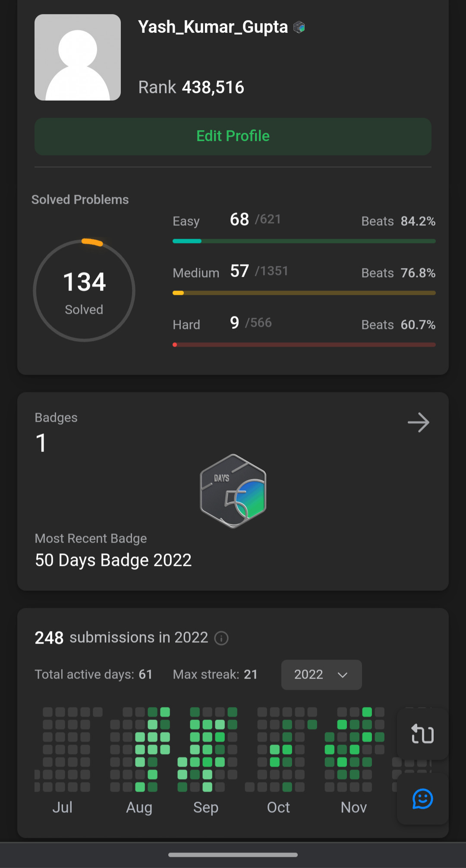This screenshot has width=466, height=868.
Task: Tap the orientation switch floating icon
Action: tap(422, 734)
